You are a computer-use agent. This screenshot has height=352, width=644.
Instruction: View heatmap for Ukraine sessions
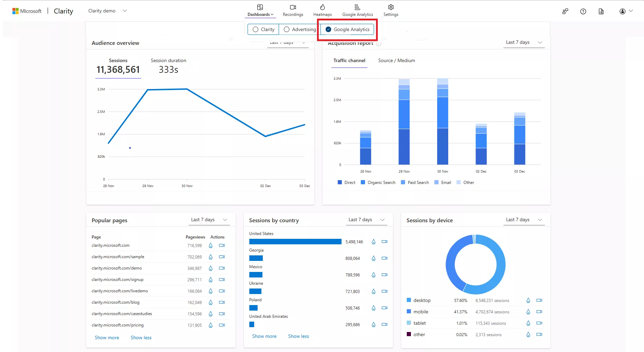tap(374, 292)
